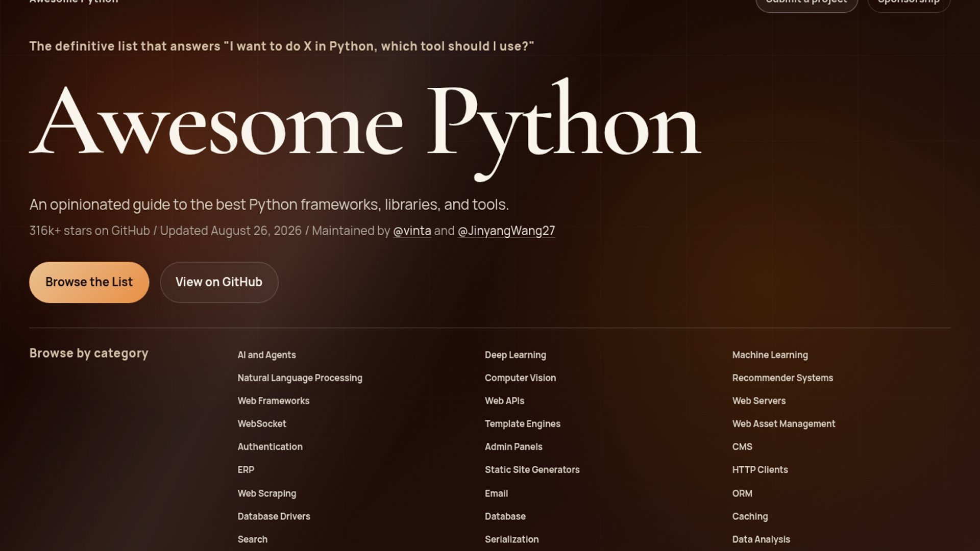Open the Email category link
This screenshot has width=980, height=551.
(x=496, y=493)
